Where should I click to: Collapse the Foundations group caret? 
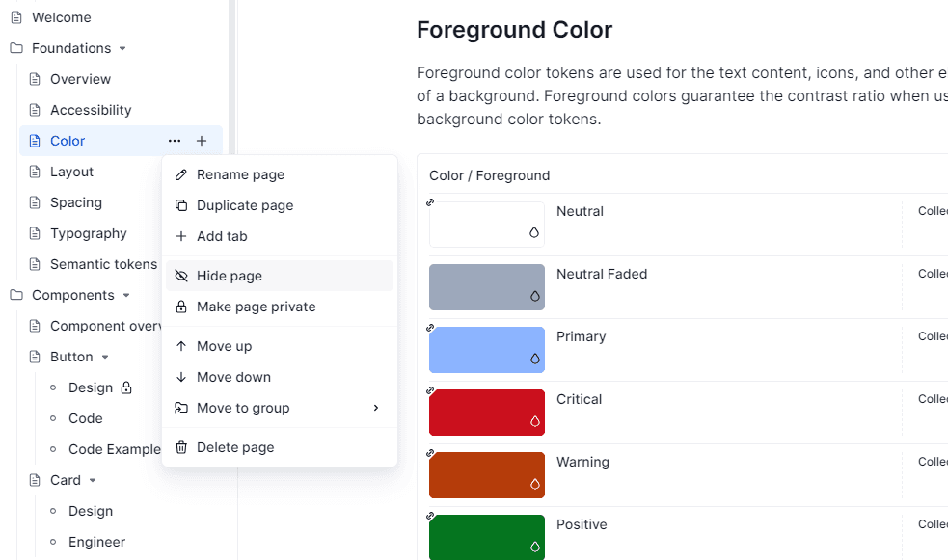coord(122,48)
